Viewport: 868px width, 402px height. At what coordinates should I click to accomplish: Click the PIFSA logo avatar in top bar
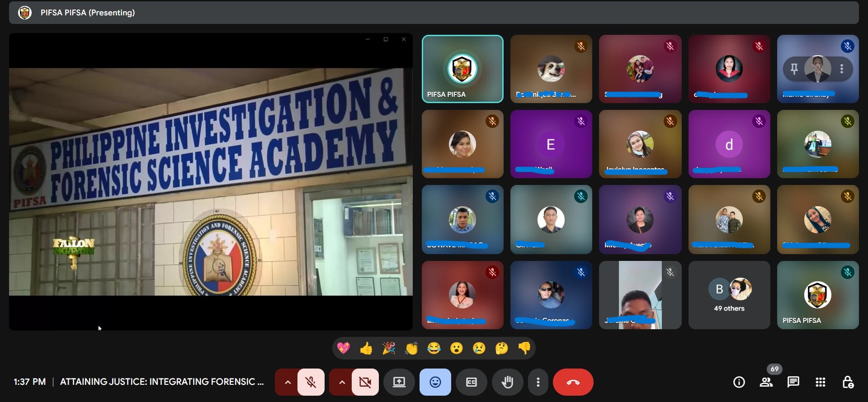coord(25,13)
